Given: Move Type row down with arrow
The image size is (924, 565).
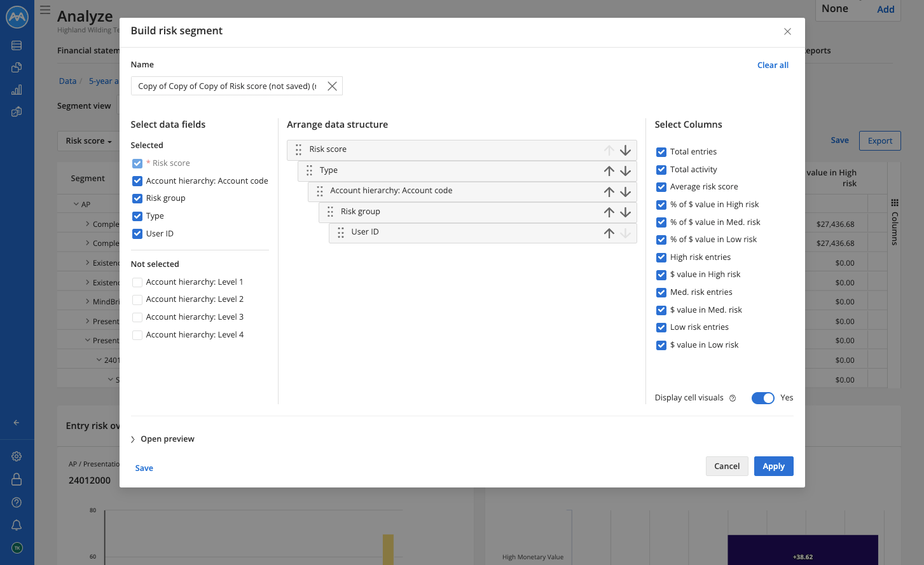Looking at the screenshot, I should (625, 171).
